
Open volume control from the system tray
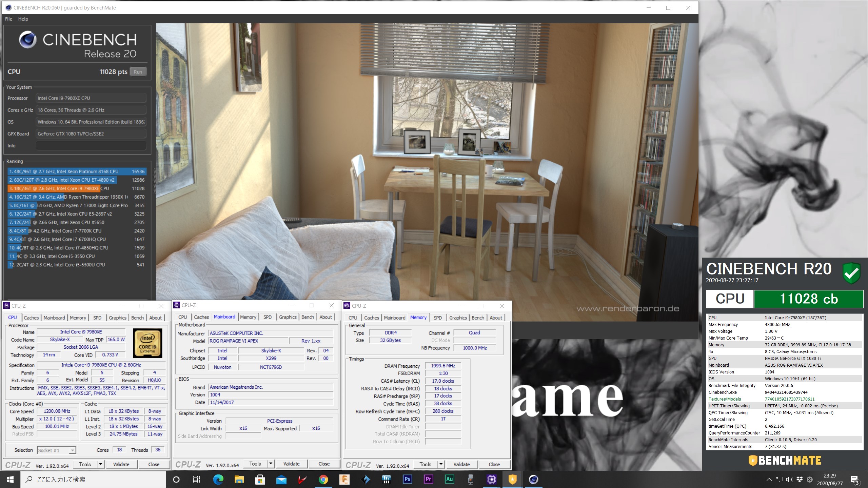[x=789, y=480]
